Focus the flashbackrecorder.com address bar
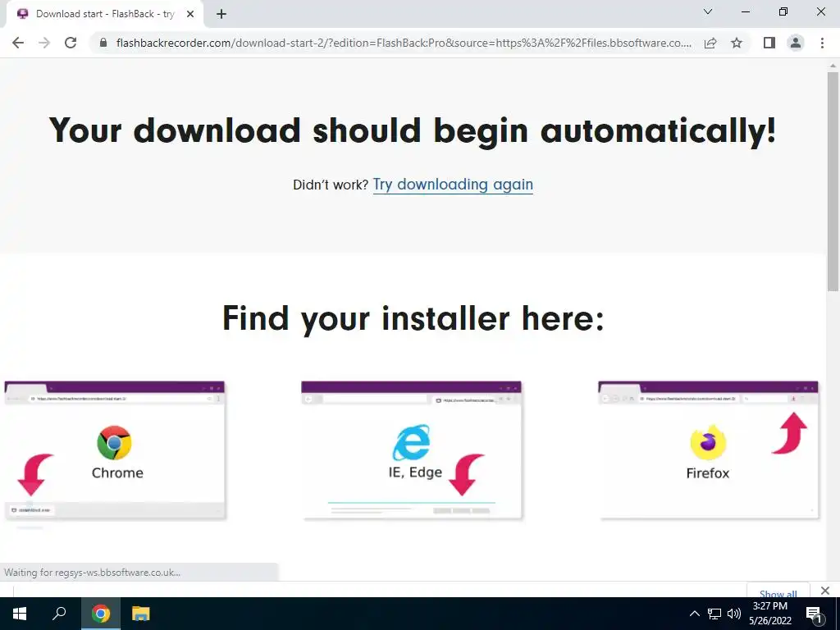840x630 pixels. point(403,43)
